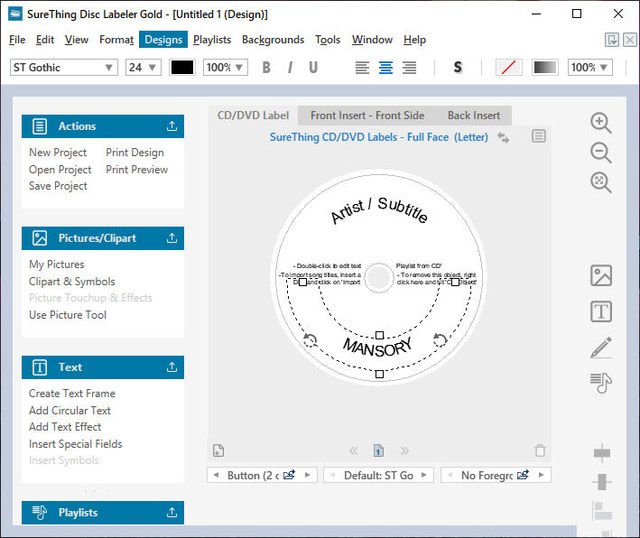The width and height of the screenshot is (640, 538).
Task: Collapse the Actions panel
Action: point(172,127)
